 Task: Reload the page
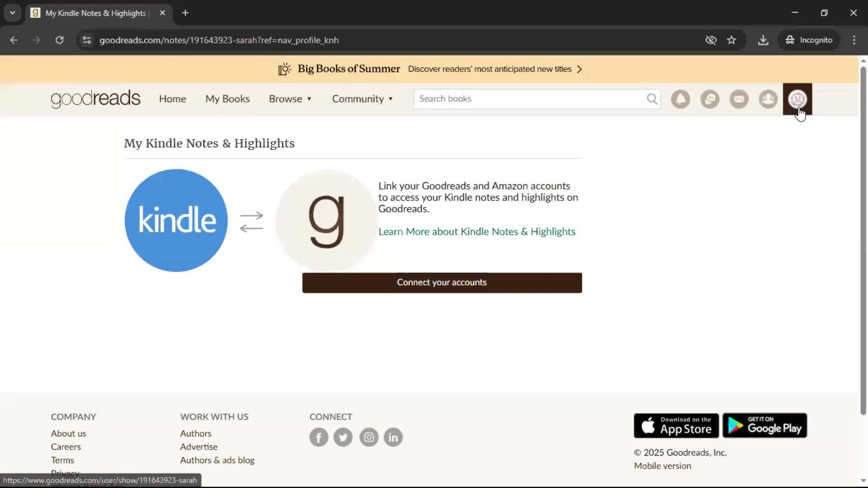tap(60, 40)
